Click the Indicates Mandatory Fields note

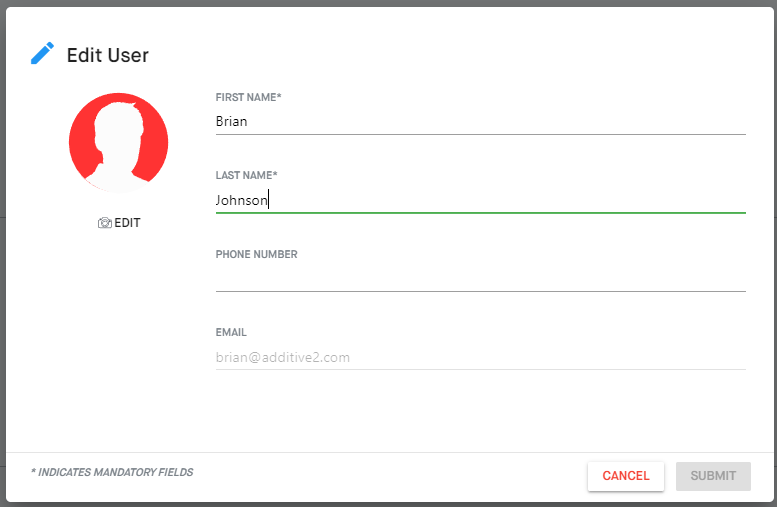112,472
